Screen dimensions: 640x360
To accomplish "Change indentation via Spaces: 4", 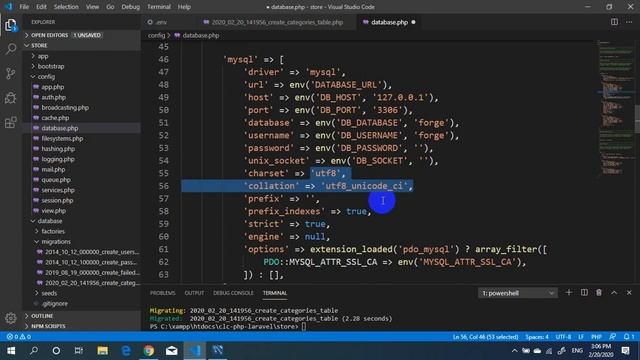I will (x=537, y=337).
